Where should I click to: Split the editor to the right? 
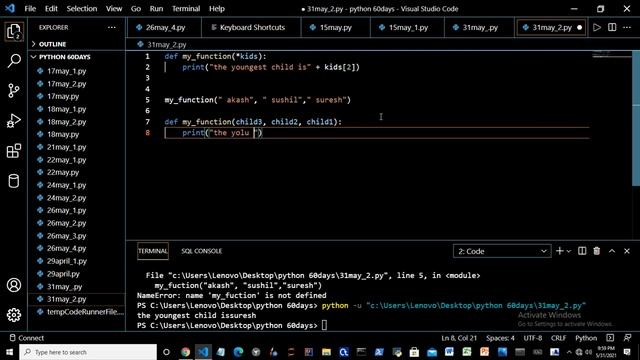[612, 27]
